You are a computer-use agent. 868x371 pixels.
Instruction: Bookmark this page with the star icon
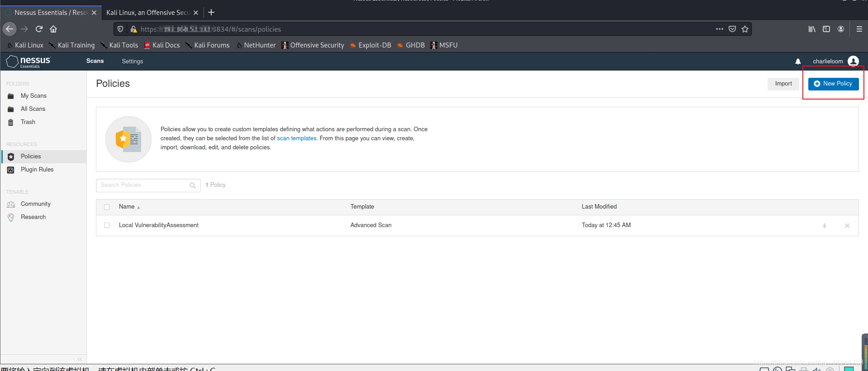(745, 29)
